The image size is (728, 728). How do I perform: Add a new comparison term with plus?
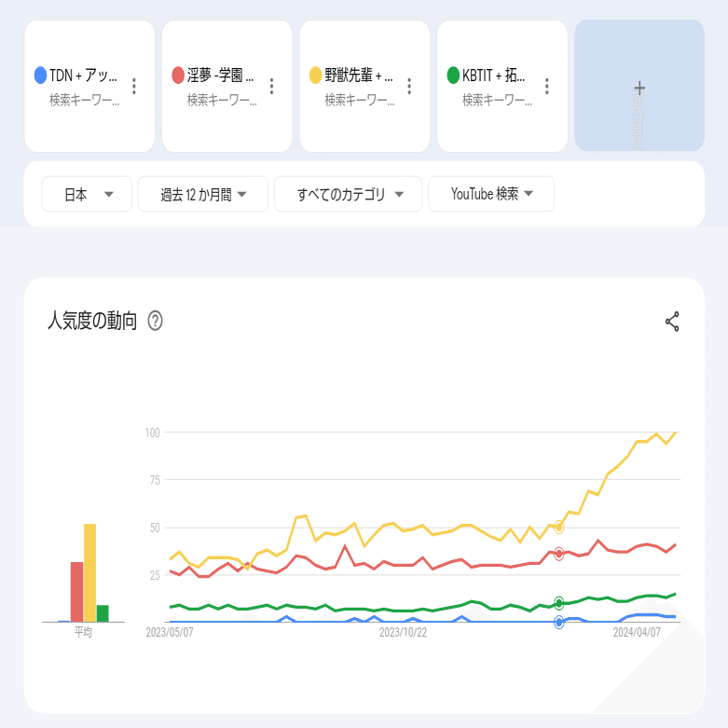pos(639,89)
